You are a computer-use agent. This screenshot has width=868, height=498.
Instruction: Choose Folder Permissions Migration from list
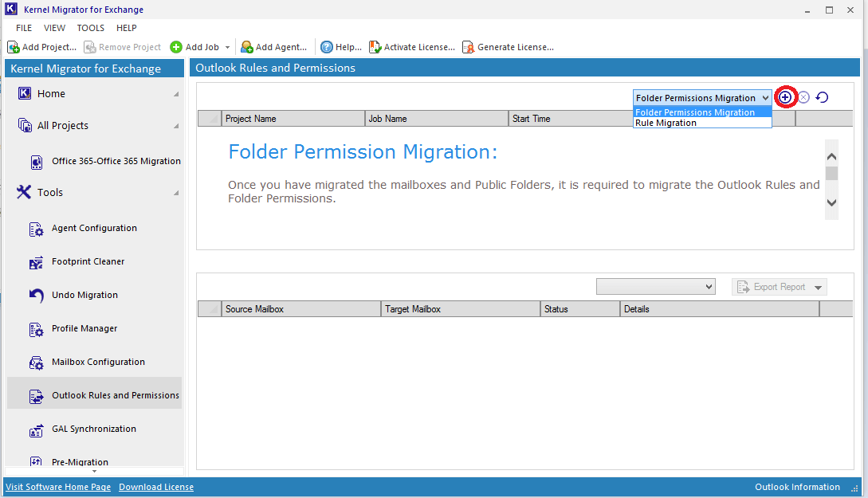702,112
